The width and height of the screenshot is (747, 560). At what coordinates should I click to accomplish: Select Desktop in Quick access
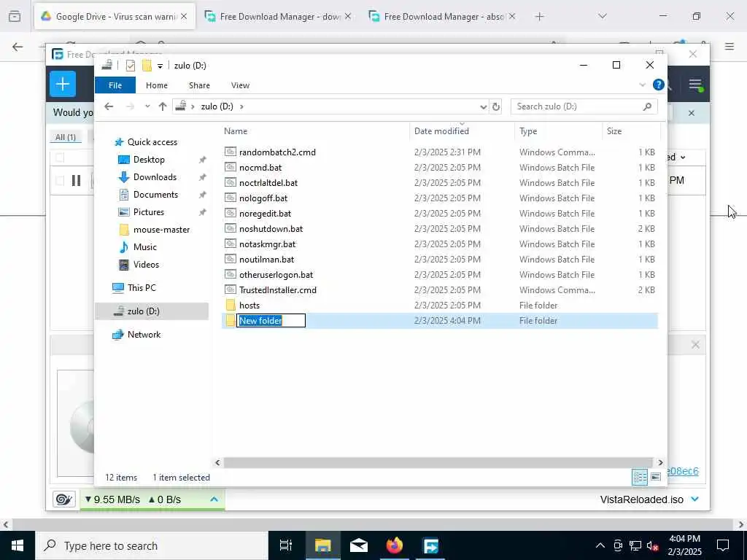pyautogui.click(x=149, y=160)
